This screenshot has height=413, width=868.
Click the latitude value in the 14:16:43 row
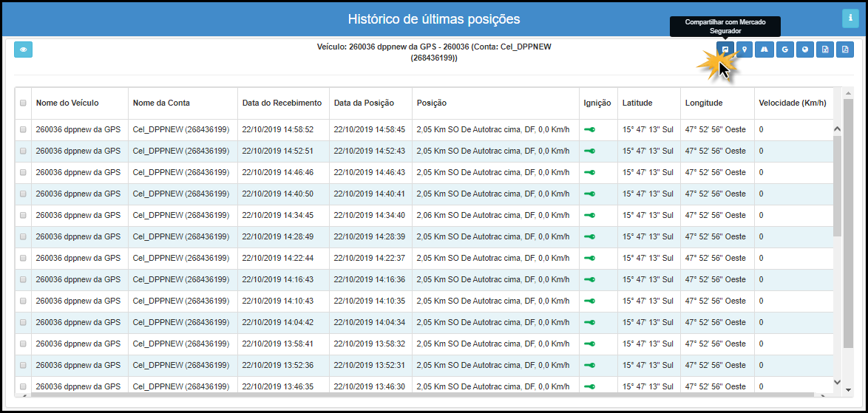648,280
